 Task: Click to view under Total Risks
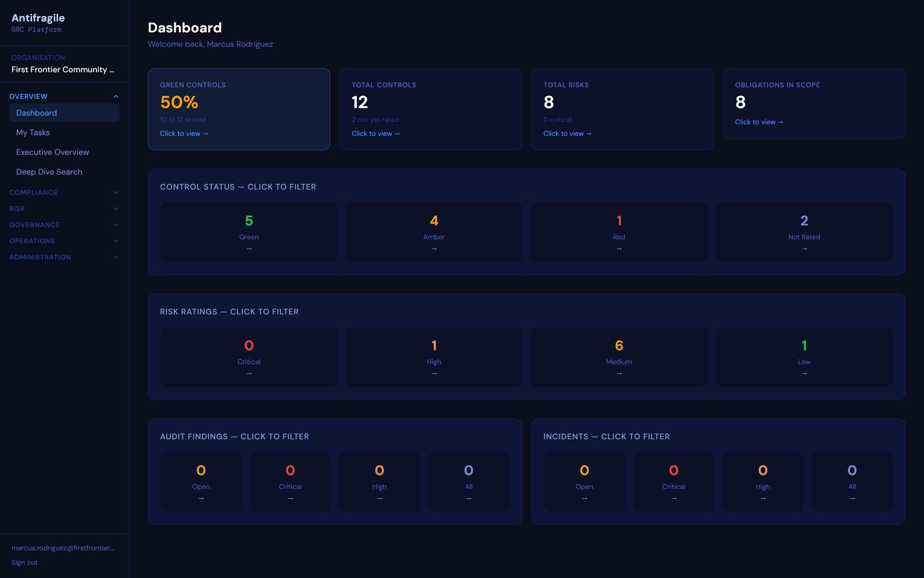[x=567, y=134]
